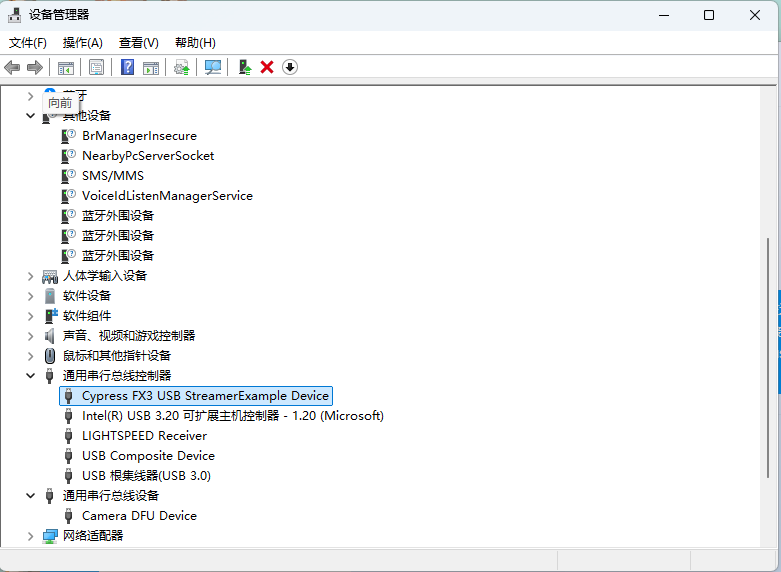Select the 网络适配器 category label
781x572 pixels.
93,536
